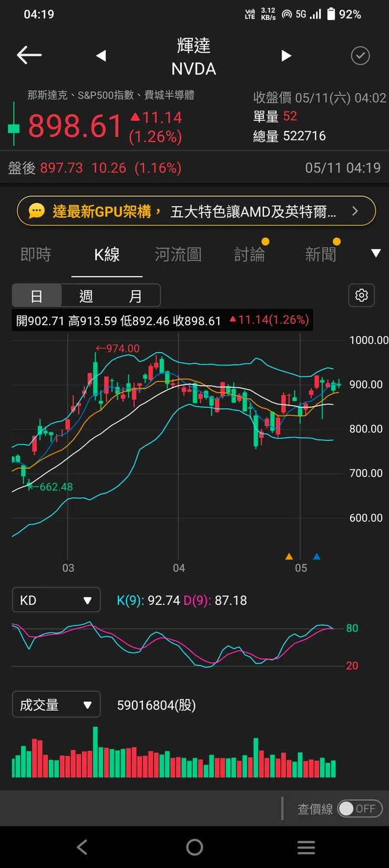The width and height of the screenshot is (389, 868).
Task: Tap the news banner speech bubble icon
Action: (37, 211)
